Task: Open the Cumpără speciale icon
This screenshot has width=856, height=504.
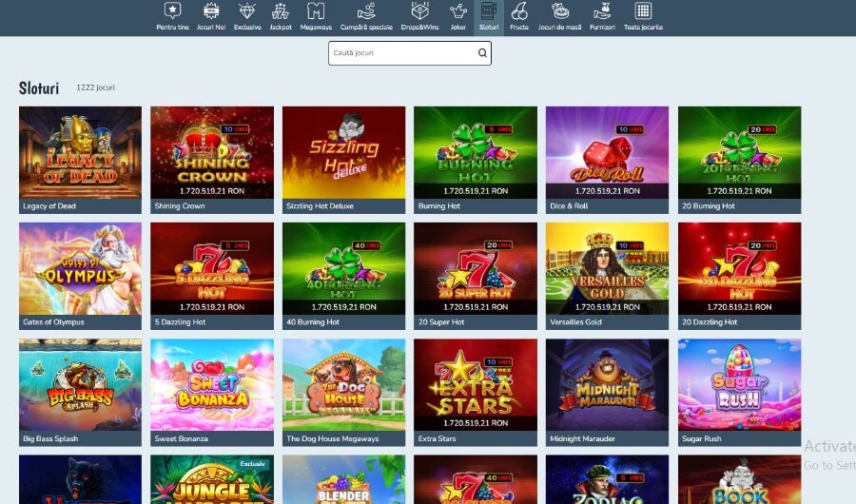Action: pyautogui.click(x=366, y=10)
